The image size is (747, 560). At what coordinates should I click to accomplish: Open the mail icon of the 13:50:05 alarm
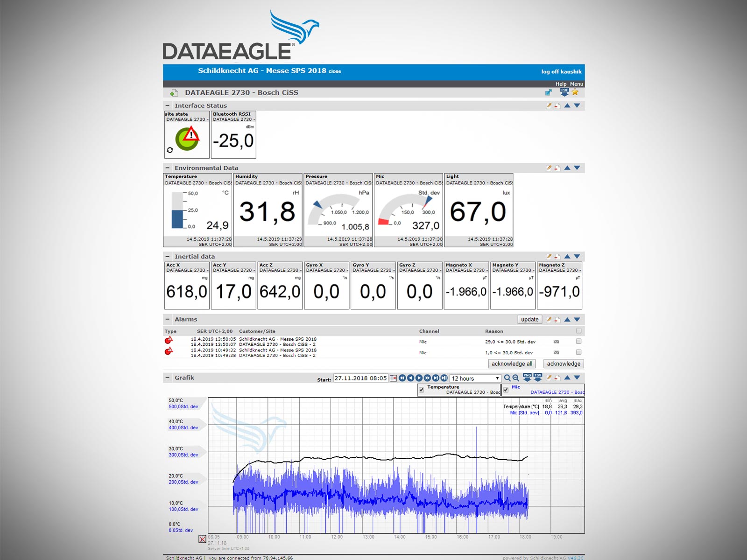click(x=556, y=342)
